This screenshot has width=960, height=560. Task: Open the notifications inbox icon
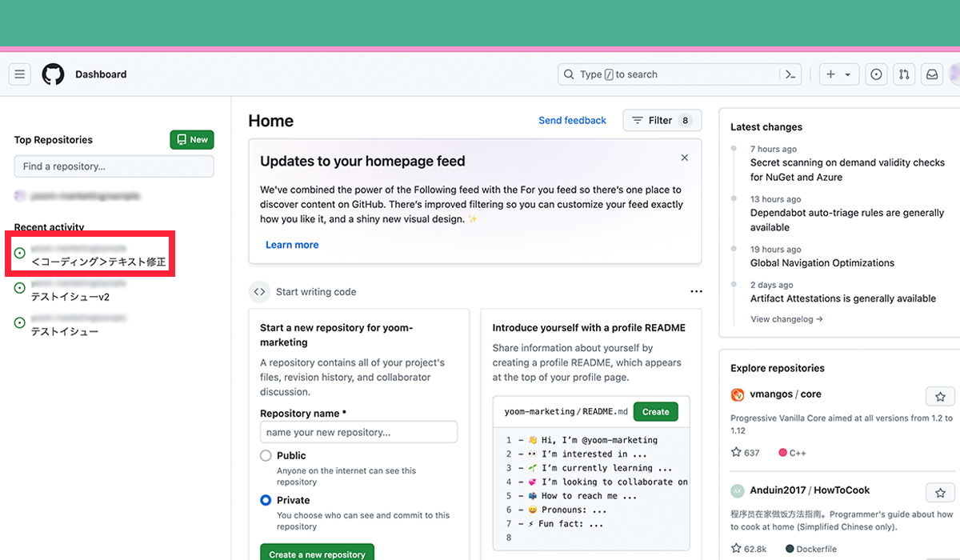point(932,74)
